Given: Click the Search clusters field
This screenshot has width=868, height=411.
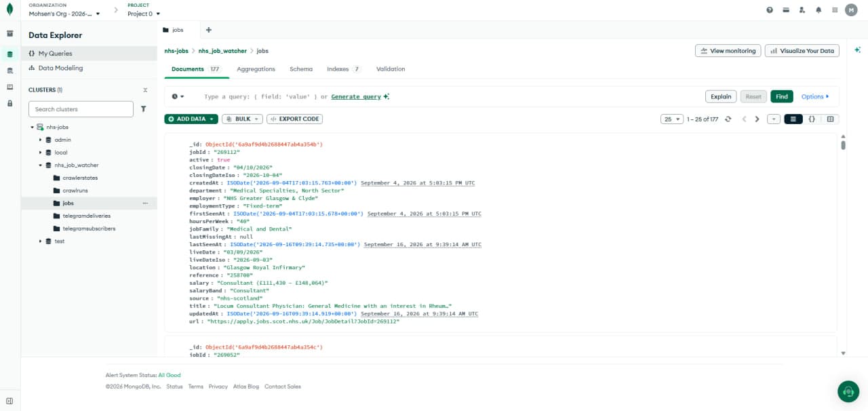Looking at the screenshot, I should (x=81, y=109).
